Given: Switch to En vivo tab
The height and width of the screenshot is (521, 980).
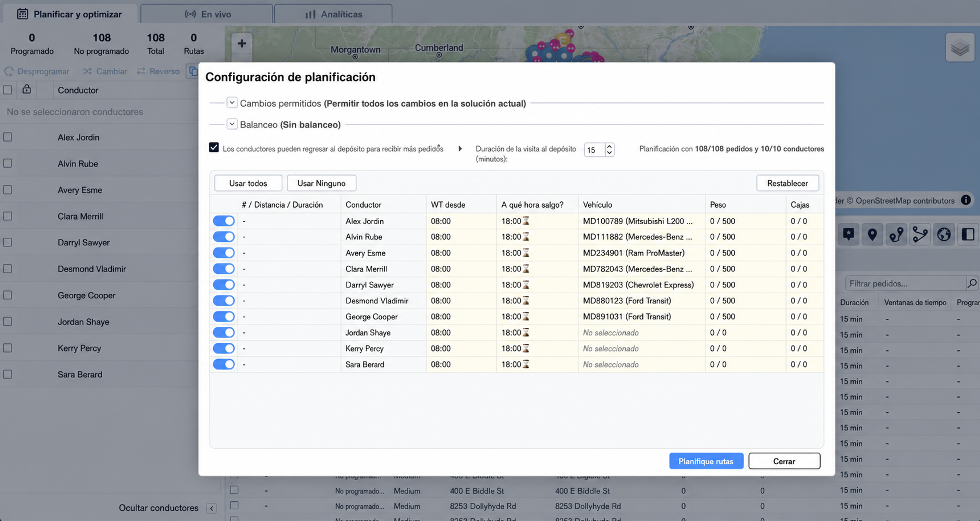Looking at the screenshot, I should coord(207,14).
